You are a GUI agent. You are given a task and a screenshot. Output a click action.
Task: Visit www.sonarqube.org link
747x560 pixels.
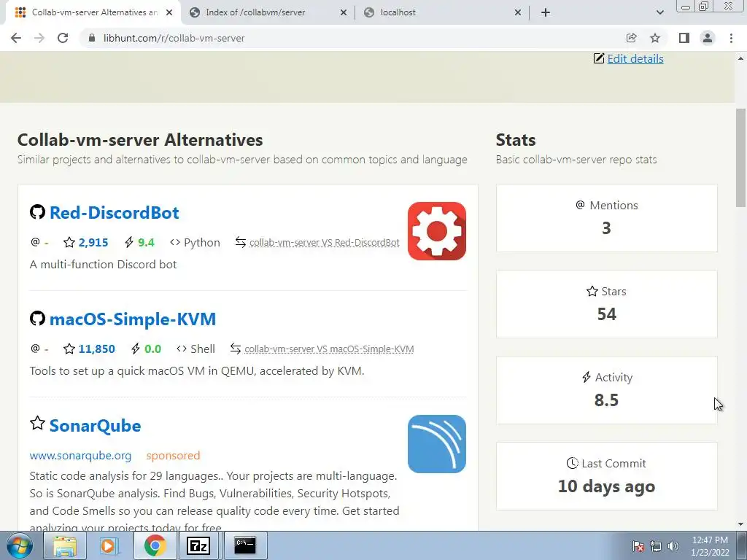click(x=80, y=455)
